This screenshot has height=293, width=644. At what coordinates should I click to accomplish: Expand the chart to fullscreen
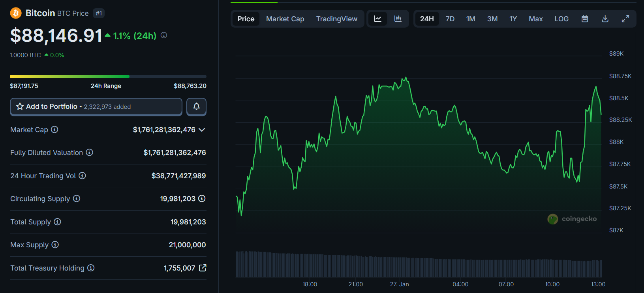pos(625,19)
